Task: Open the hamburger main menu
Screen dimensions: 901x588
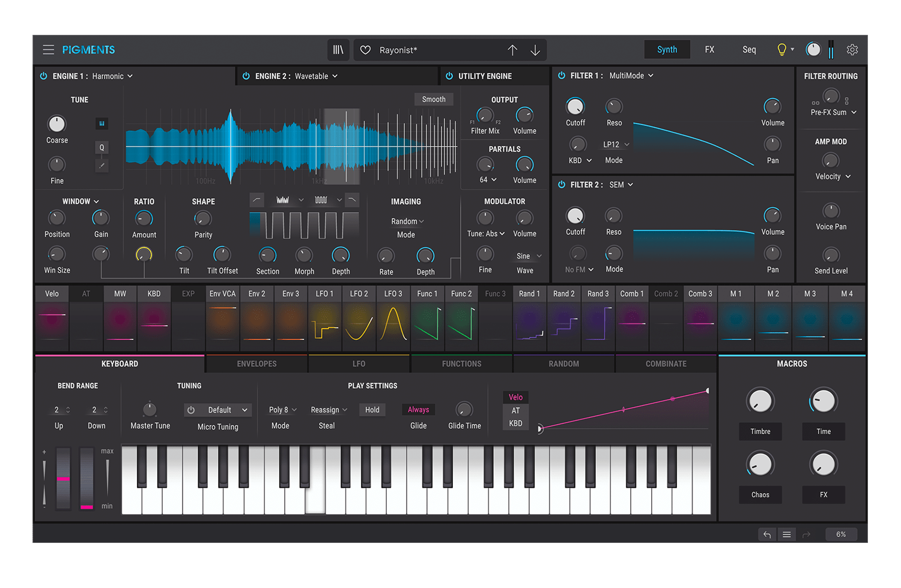Action: [x=49, y=50]
